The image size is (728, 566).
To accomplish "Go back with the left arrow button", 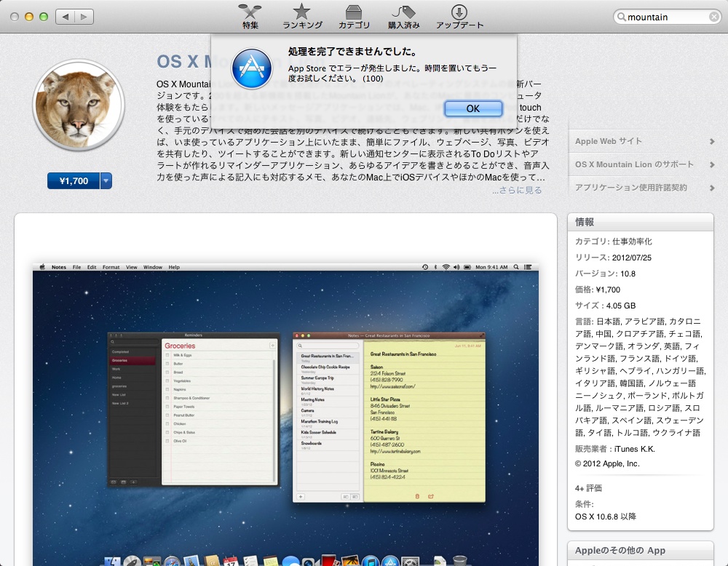I will pos(65,16).
